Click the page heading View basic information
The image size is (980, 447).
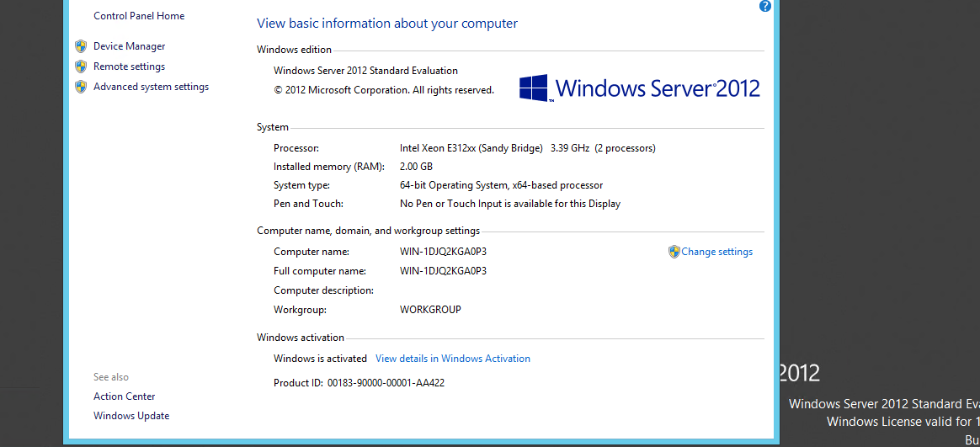[387, 24]
